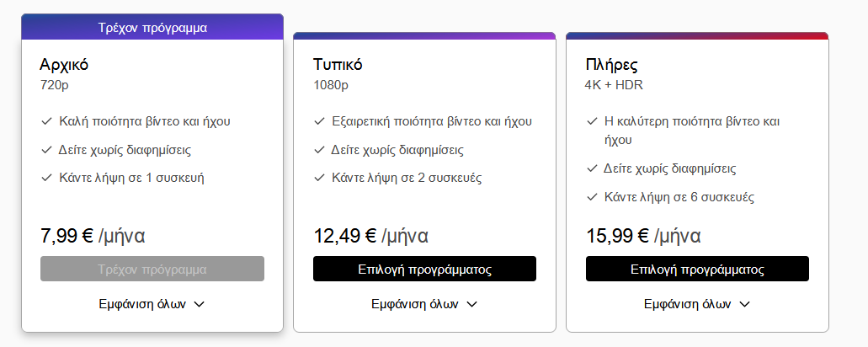Image resolution: width=868 pixels, height=347 pixels.
Task: Click the 12,49 € /μήνα price
Action: coord(371,235)
